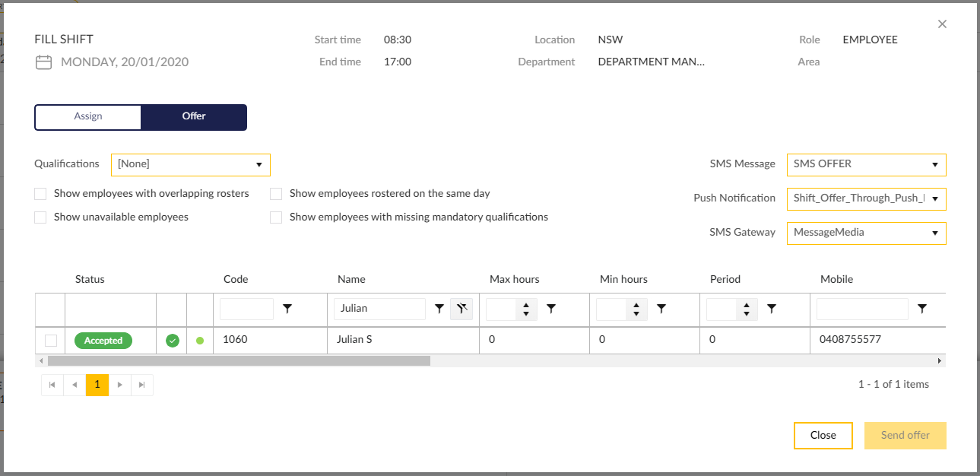Open the Min hours filter icon
This screenshot has width=980, height=476.
(661, 309)
